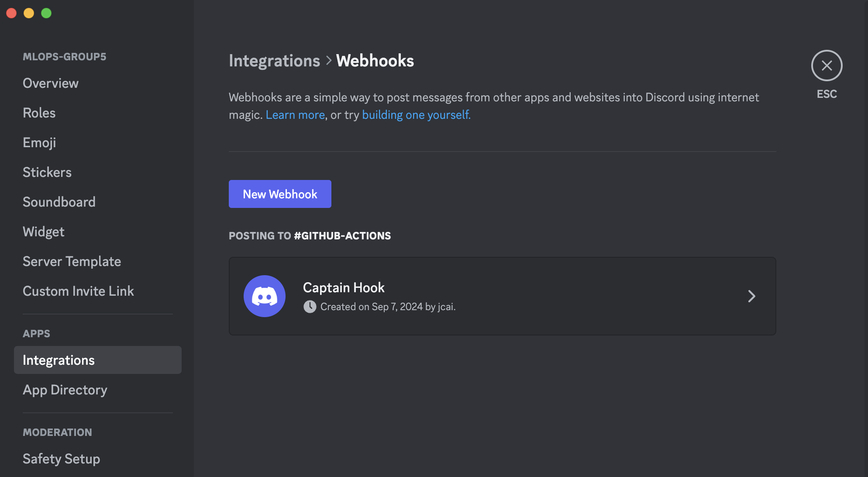Open App Directory
Screen dimensions: 868x477
click(x=65, y=390)
